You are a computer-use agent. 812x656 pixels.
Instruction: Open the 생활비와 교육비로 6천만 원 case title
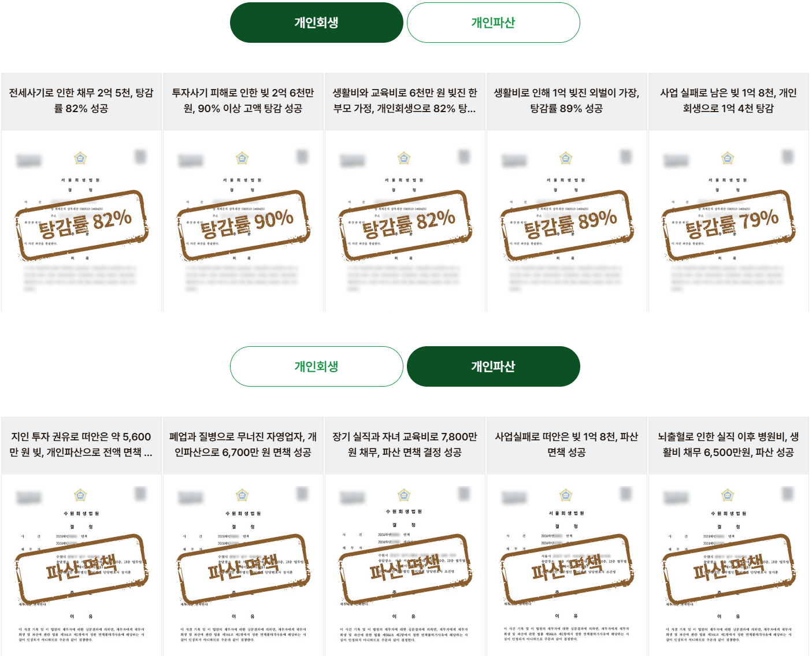(x=405, y=101)
